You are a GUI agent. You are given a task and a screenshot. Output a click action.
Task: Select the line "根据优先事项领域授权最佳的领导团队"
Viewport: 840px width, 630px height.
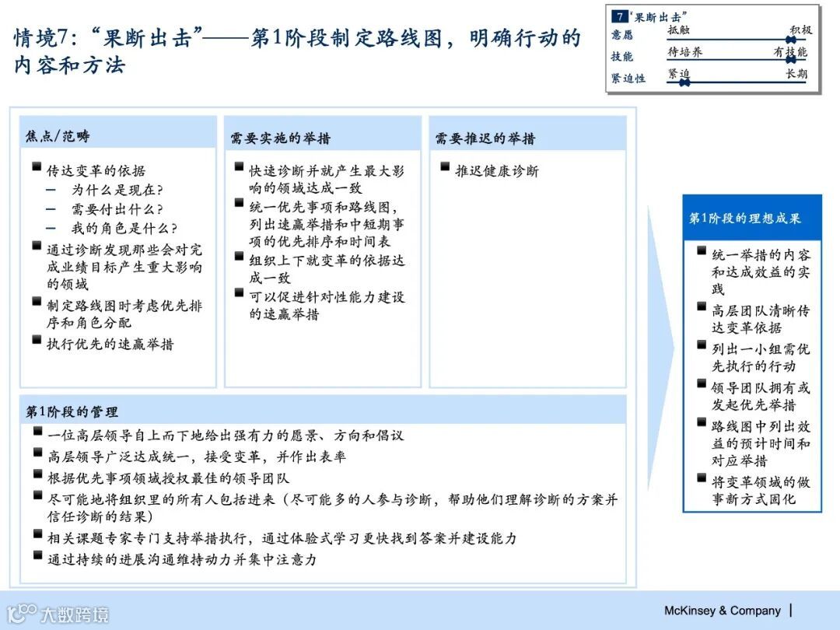(168, 478)
